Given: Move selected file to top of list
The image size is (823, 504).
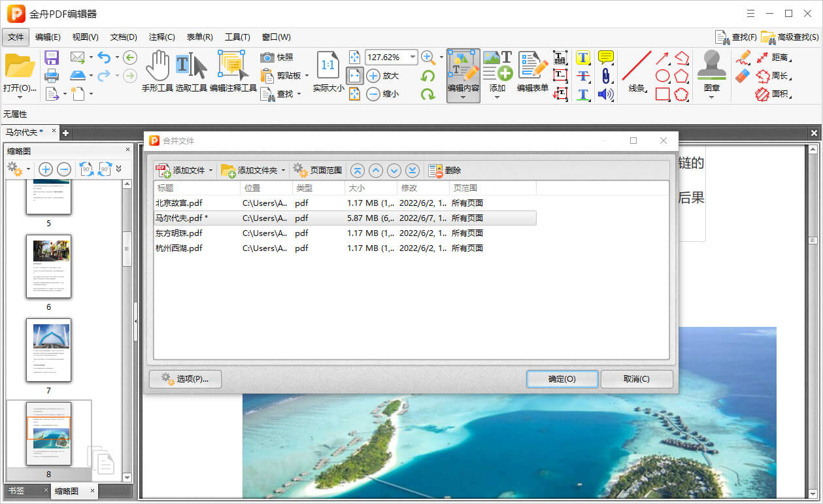Looking at the screenshot, I should (x=357, y=171).
